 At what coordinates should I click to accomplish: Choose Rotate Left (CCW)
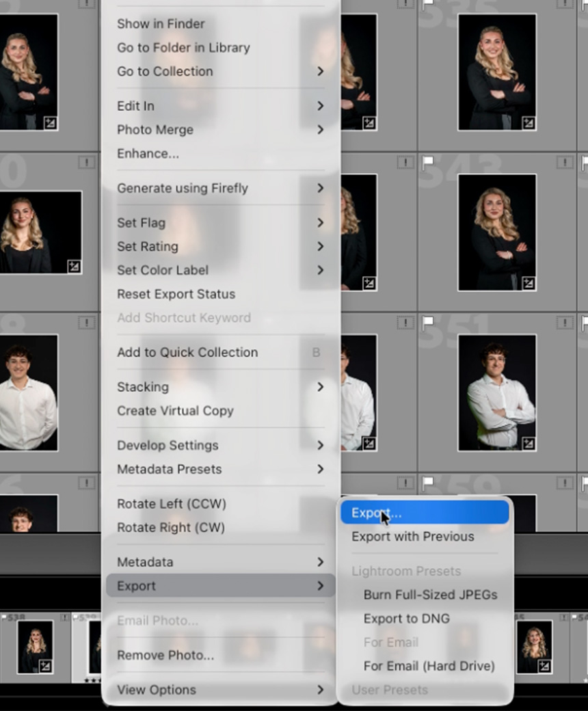[221, 504]
